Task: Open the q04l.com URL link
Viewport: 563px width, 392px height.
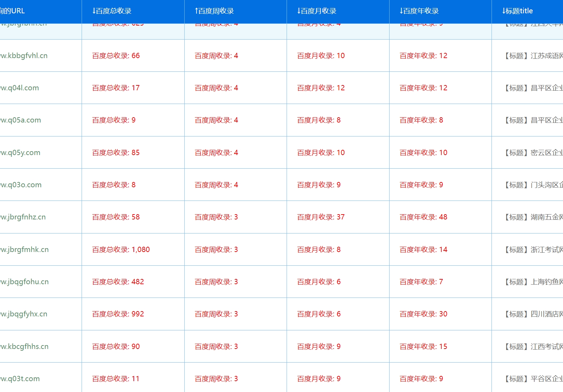Action: pyautogui.click(x=19, y=88)
